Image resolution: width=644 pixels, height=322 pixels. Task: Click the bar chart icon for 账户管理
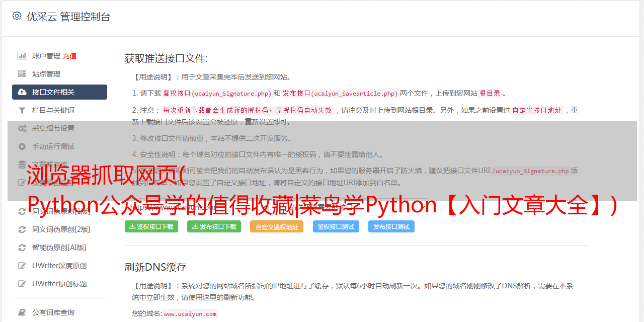coord(22,56)
